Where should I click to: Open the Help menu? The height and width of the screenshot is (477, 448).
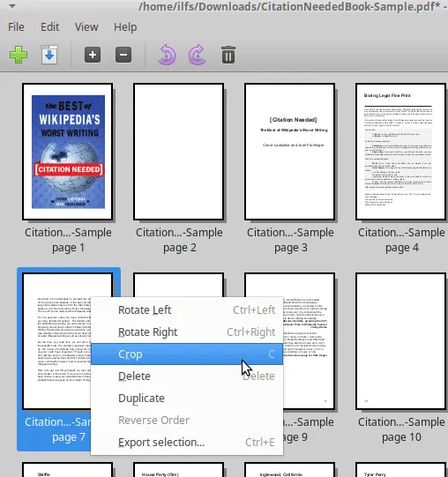click(125, 27)
